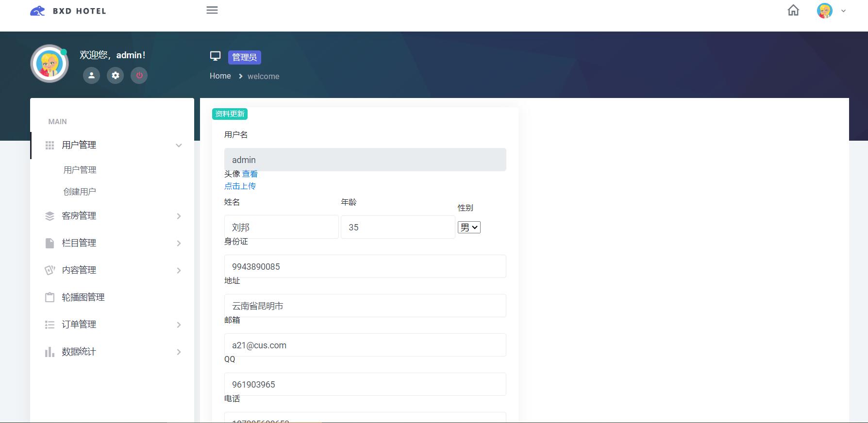Click the 年龄 field showing 35
Screen dimensions: 868x423
click(398, 227)
